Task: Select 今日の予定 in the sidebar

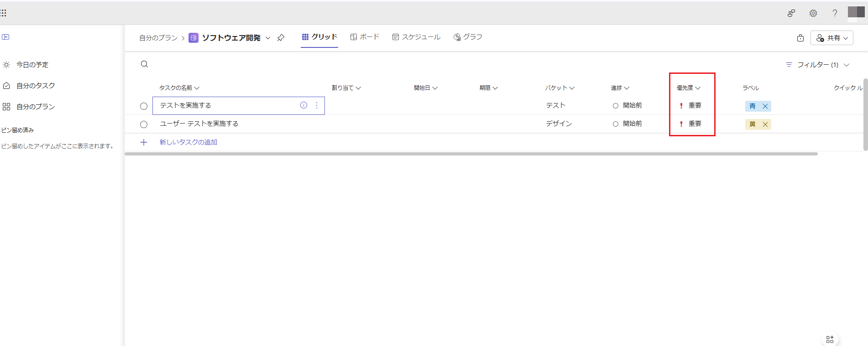Action: [x=32, y=65]
